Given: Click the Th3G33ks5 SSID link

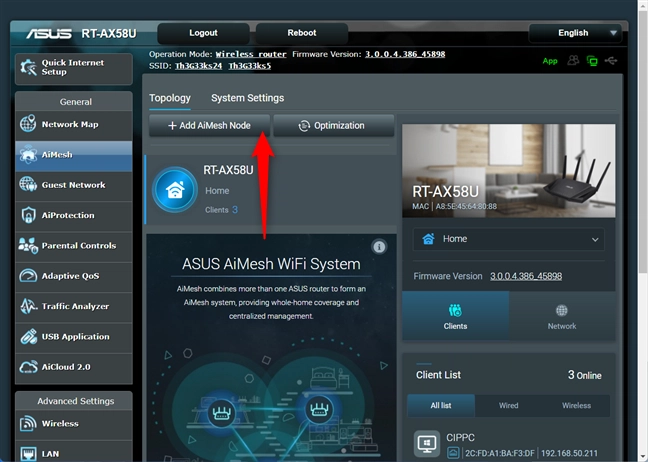Looking at the screenshot, I should pyautogui.click(x=250, y=66).
